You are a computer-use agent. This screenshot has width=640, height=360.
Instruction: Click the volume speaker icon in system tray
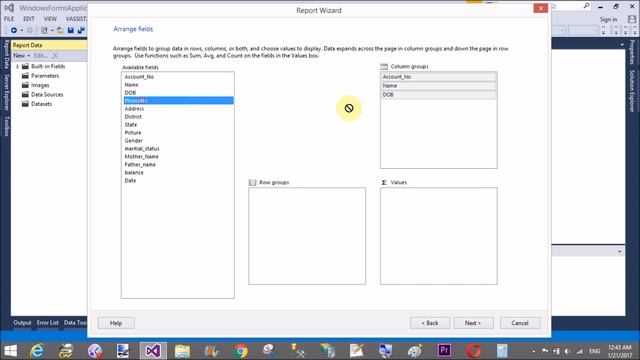568,351
